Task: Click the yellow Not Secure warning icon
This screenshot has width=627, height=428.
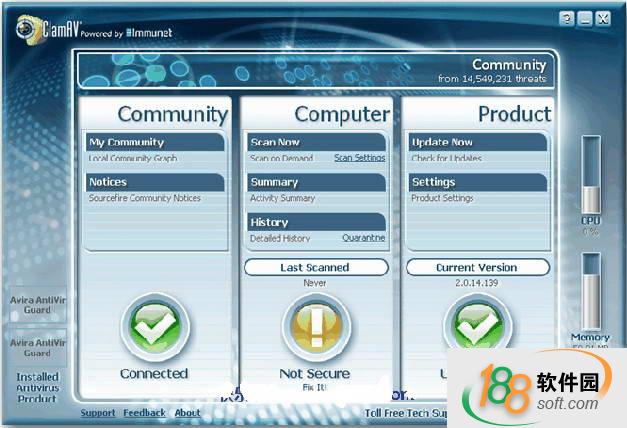Action: [x=315, y=328]
